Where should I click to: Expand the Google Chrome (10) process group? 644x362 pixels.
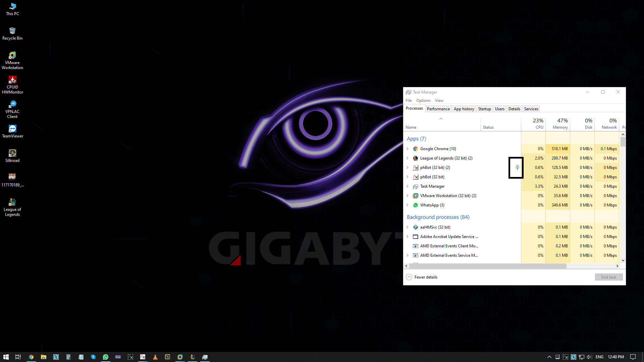click(408, 149)
